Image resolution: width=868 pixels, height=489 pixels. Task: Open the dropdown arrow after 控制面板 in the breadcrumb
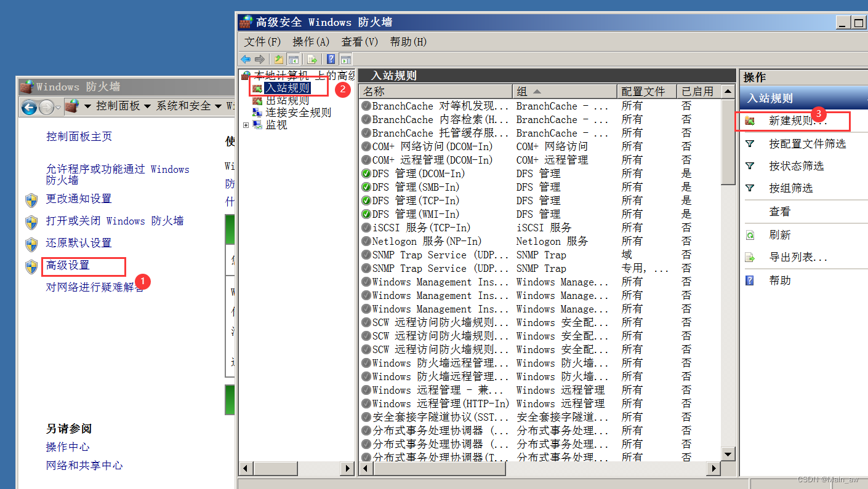148,106
